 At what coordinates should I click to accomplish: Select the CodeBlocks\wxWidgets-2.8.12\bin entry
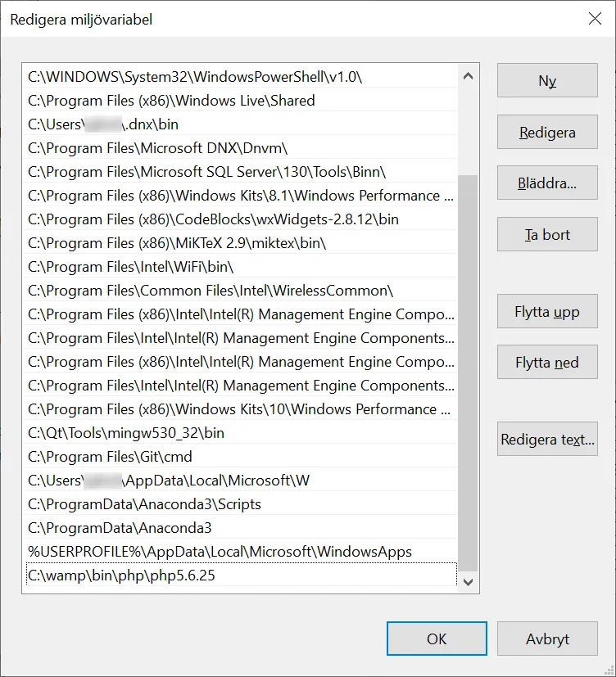pos(240,219)
